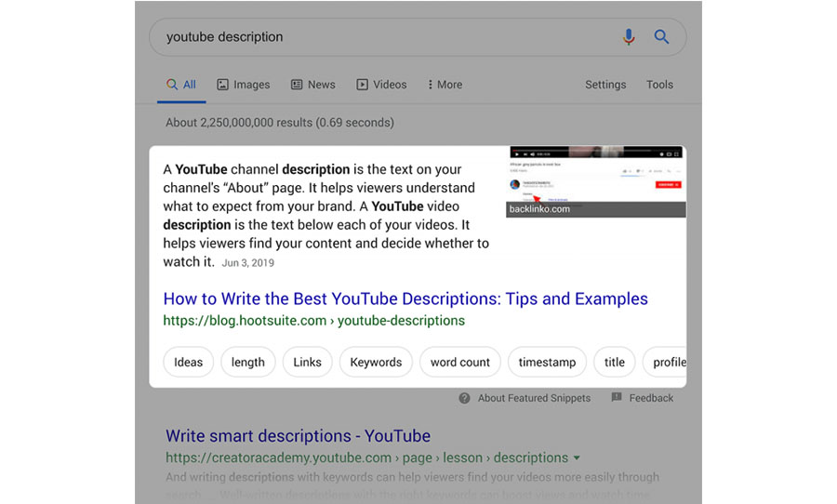Select the Keywords chip
This screenshot has height=504, width=837.
[x=376, y=362]
